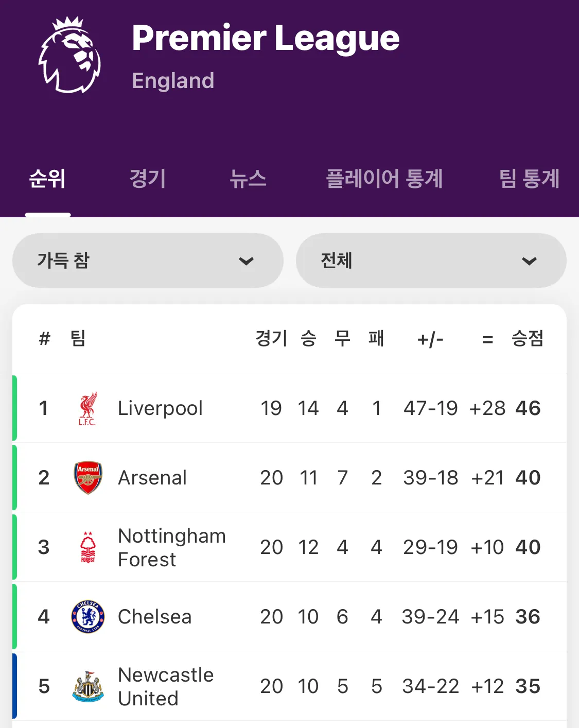Open the 플레이어 통계 tab
Image resolution: width=579 pixels, height=728 pixels.
pyautogui.click(x=384, y=179)
